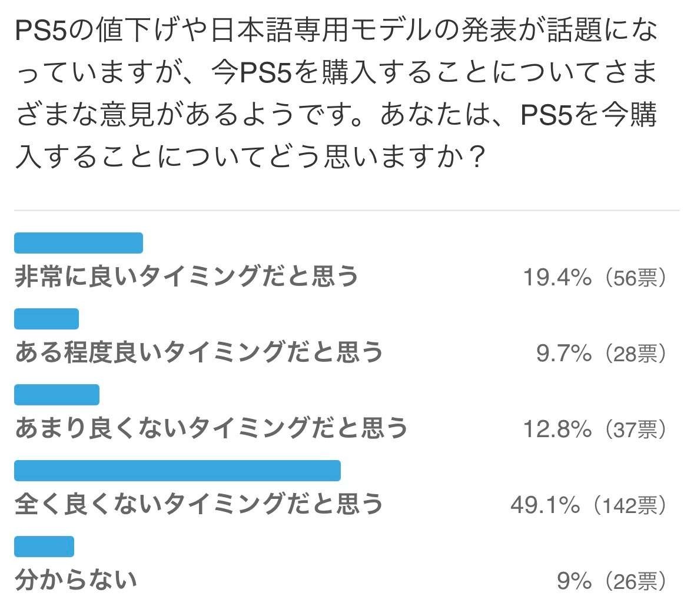Screen dimensions: 694x616
Task: Select the option 全く良くないタイミングだと思う
Action: coord(198,504)
